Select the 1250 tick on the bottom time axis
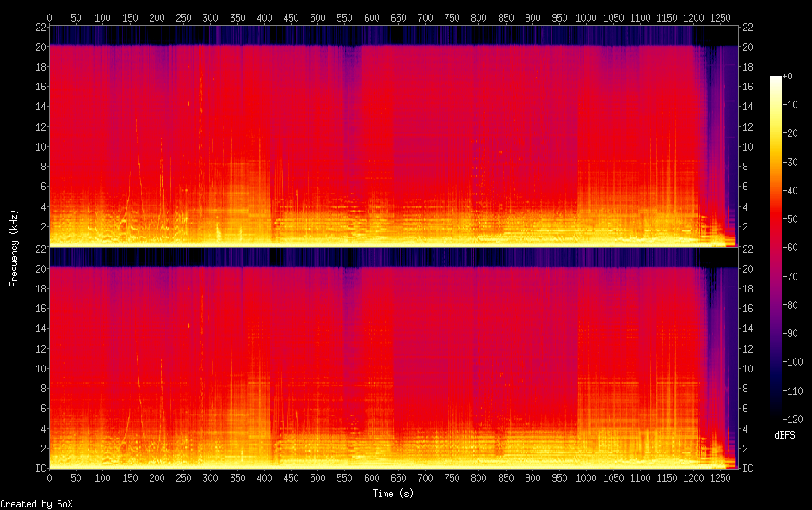The width and height of the screenshot is (812, 510). [721, 478]
